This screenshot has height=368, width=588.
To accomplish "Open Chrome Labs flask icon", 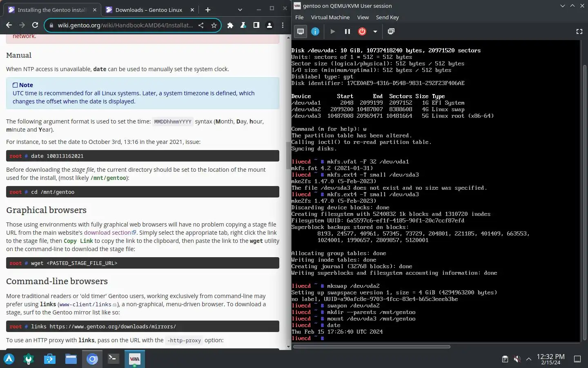I will tap(243, 25).
